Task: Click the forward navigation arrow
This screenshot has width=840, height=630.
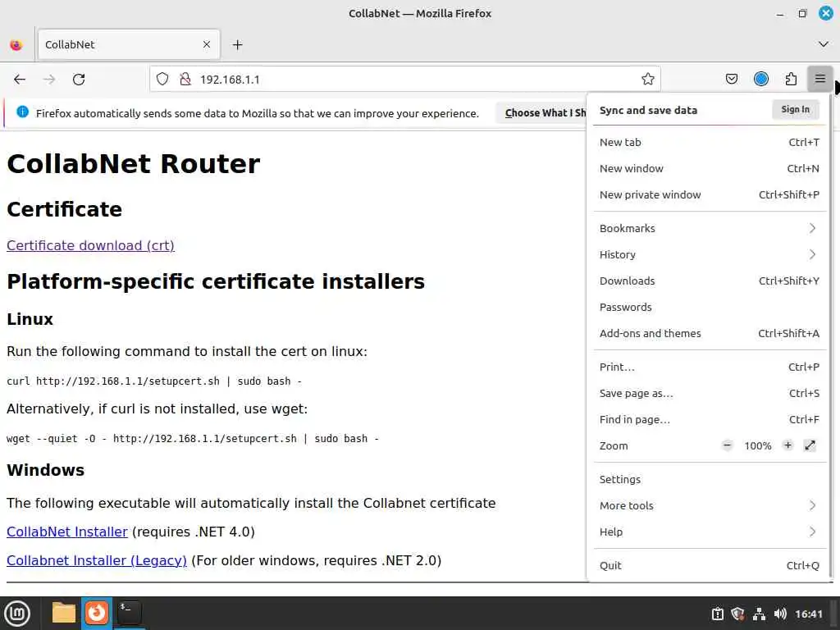Action: coord(49,80)
